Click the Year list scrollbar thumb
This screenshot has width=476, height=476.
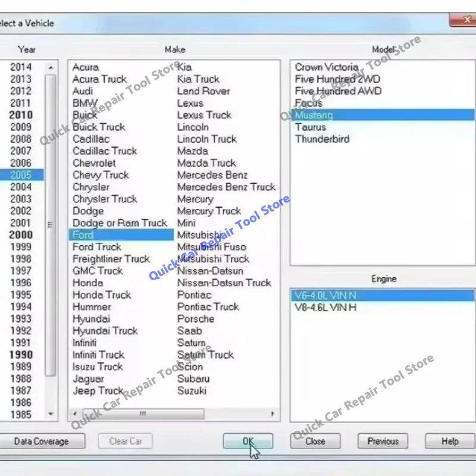pos(51,225)
